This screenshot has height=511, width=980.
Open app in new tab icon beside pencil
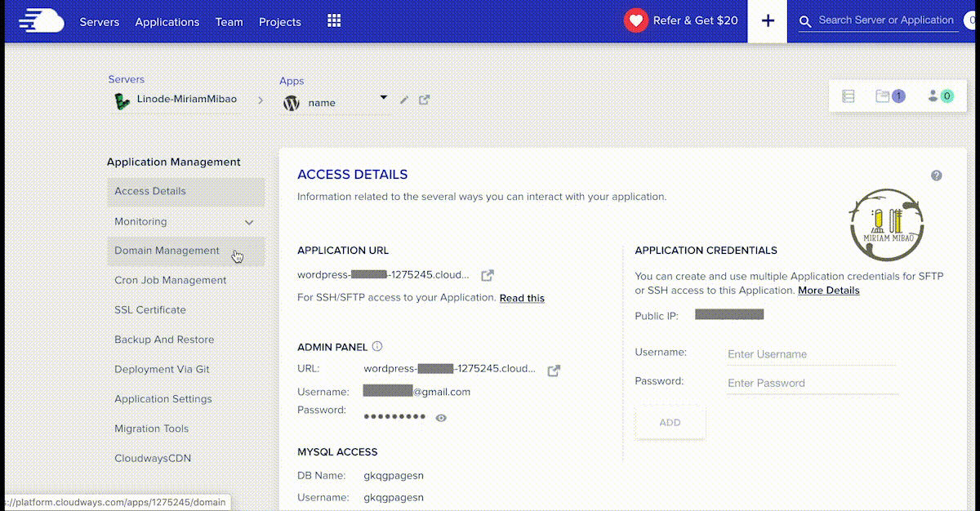pyautogui.click(x=424, y=100)
